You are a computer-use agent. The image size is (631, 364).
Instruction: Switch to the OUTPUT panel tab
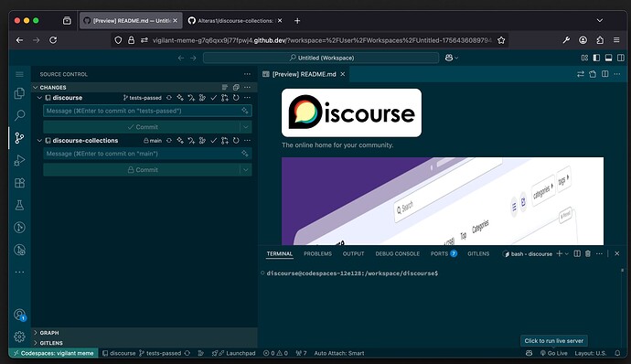tap(353, 253)
